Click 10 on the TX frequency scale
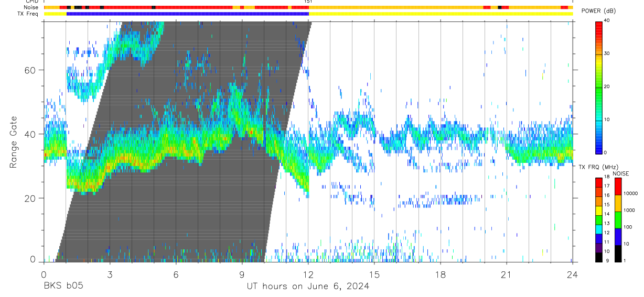Screen dimensions: 644x297 click(607, 251)
